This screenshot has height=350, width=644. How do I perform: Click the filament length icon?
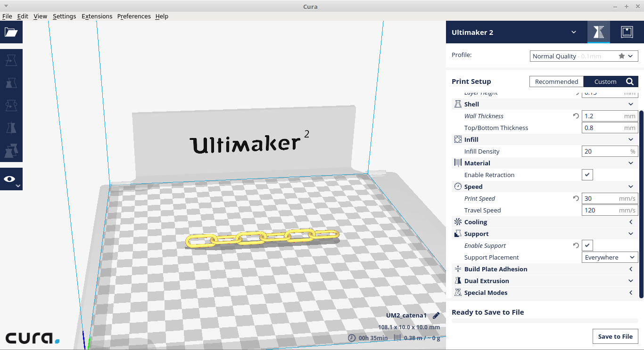point(397,338)
